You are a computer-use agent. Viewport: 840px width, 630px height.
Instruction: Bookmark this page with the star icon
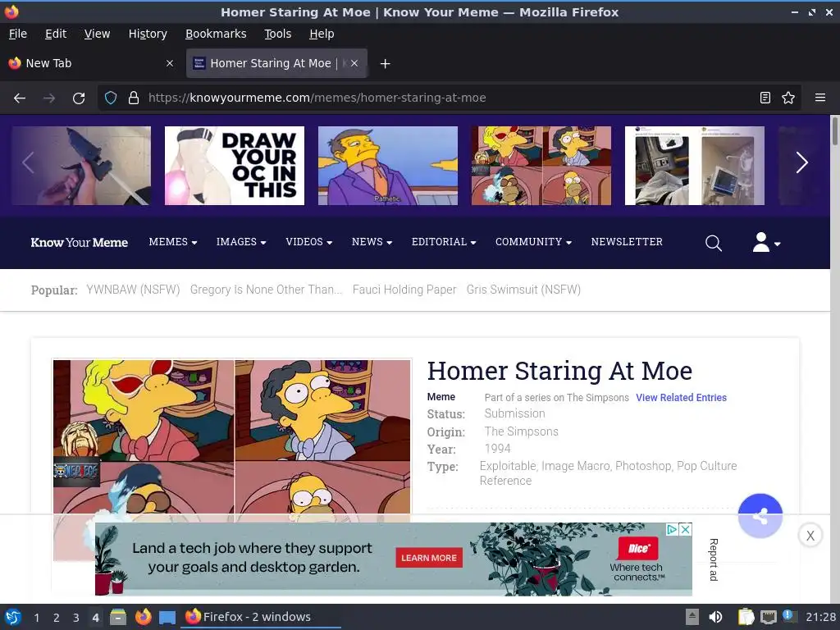pos(788,98)
